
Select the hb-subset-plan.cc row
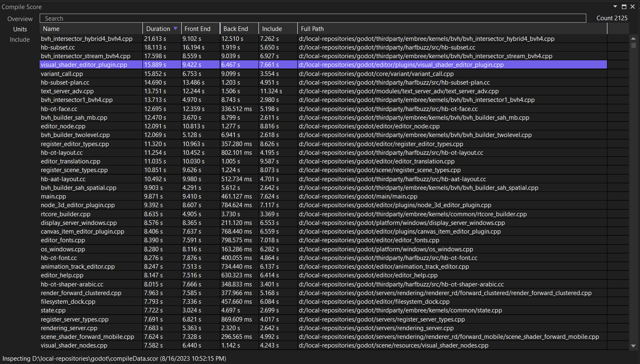coord(323,83)
